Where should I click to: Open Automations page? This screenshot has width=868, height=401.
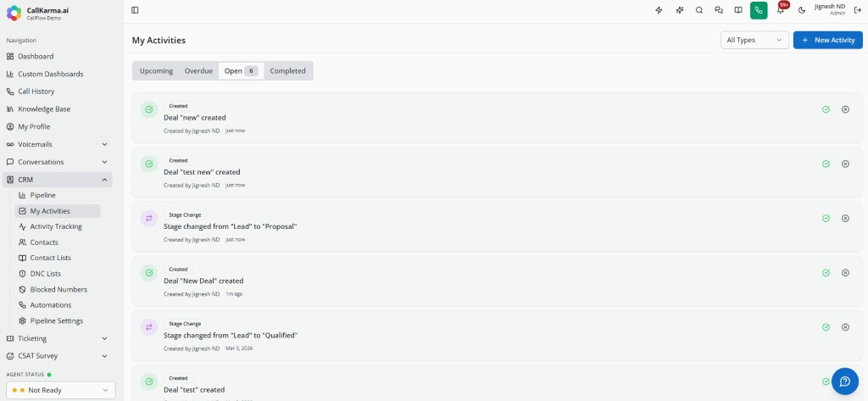coord(58,304)
